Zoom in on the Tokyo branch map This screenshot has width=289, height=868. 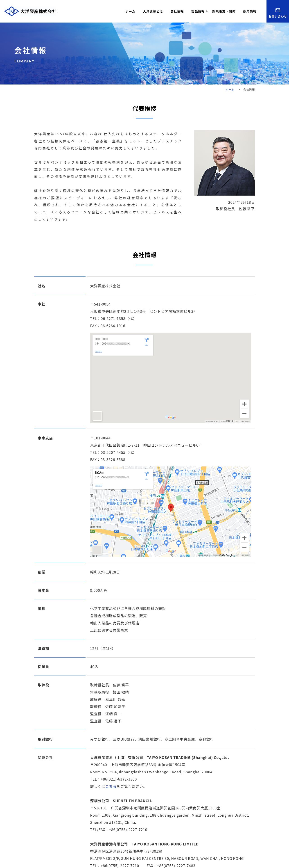[244, 538]
